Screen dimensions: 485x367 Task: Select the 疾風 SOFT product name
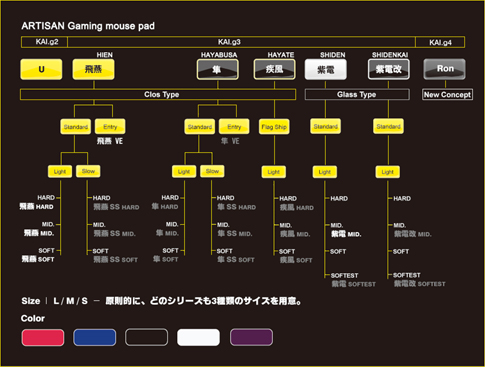(x=296, y=260)
